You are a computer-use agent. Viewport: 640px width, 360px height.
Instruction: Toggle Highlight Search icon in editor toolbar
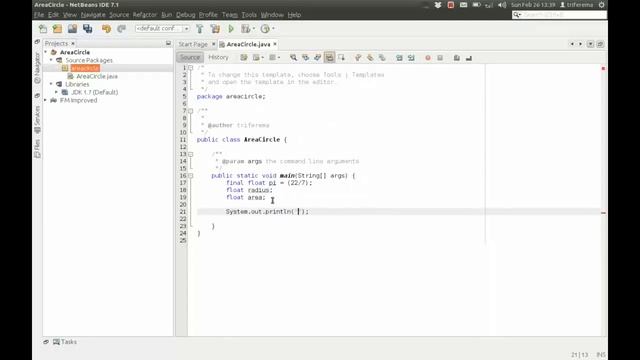(329, 58)
